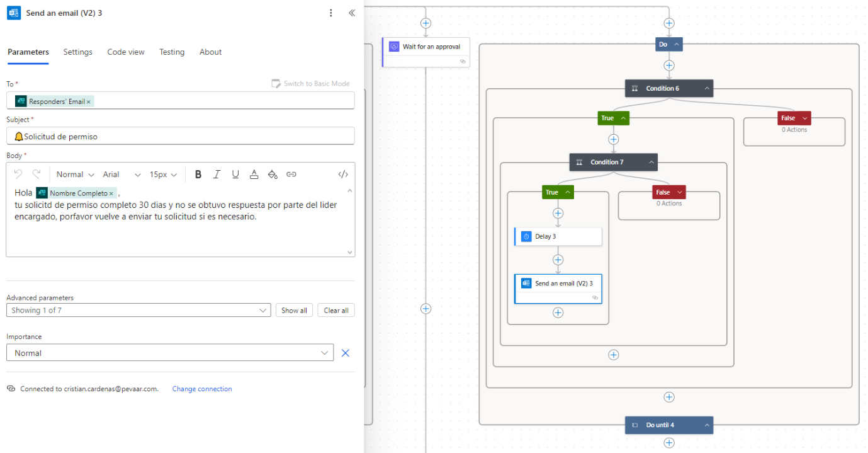Open the Importance Normal dropdown
The height and width of the screenshot is (453, 868).
170,353
